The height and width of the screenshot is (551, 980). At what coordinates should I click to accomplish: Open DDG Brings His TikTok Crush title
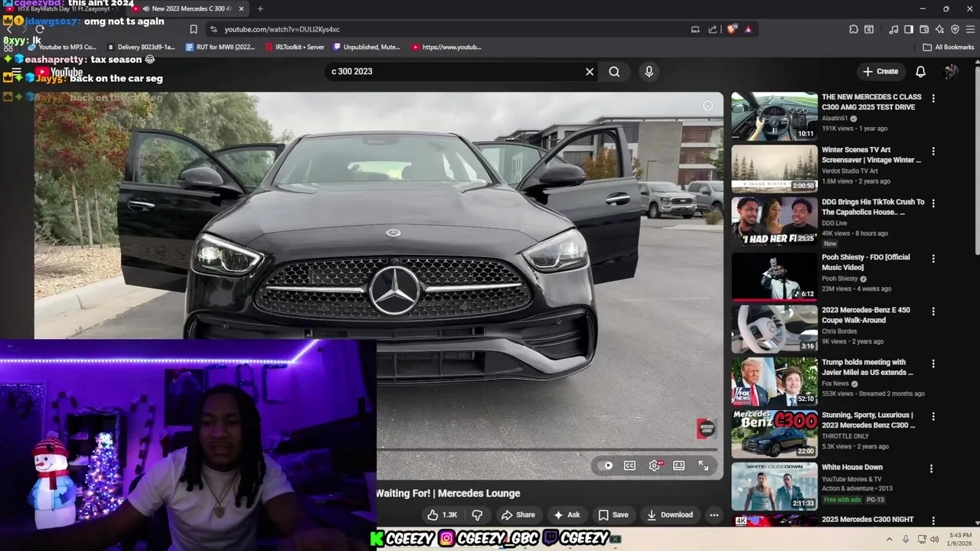click(873, 207)
